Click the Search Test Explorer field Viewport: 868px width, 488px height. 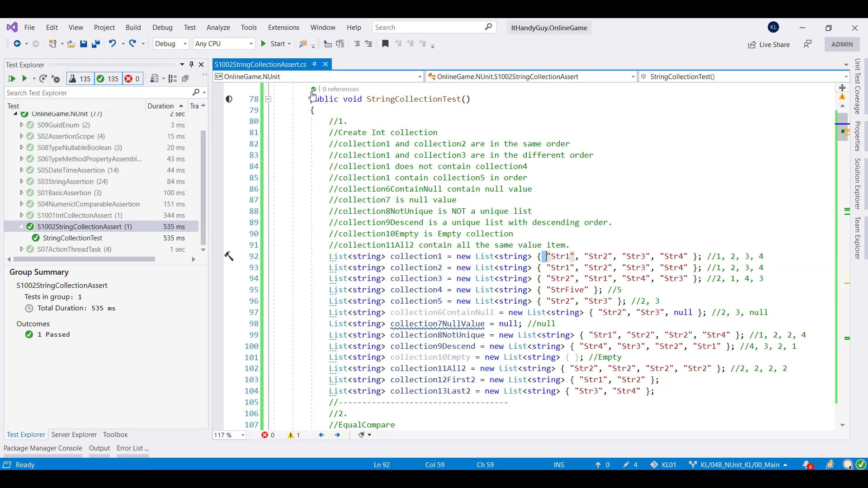[x=97, y=93]
